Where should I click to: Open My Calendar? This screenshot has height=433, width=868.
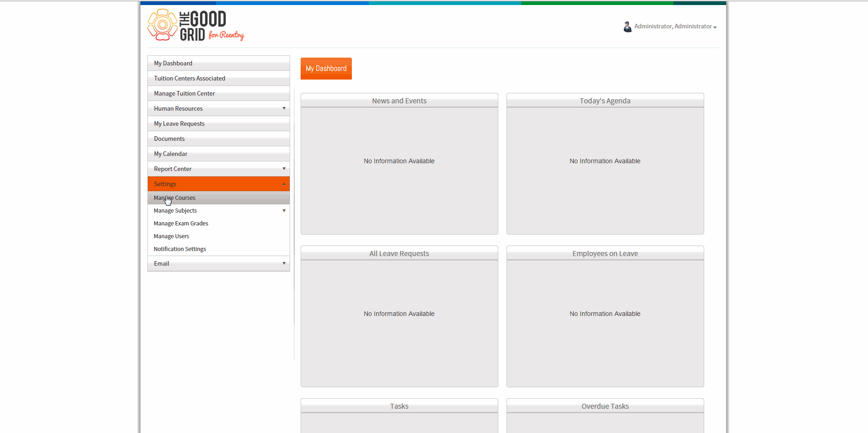(x=219, y=154)
